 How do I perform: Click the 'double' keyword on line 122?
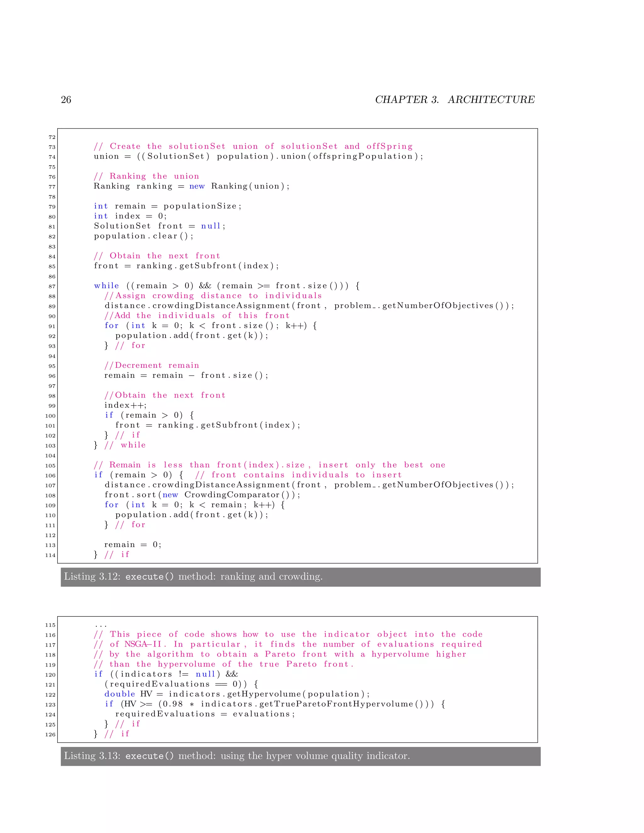point(119,694)
